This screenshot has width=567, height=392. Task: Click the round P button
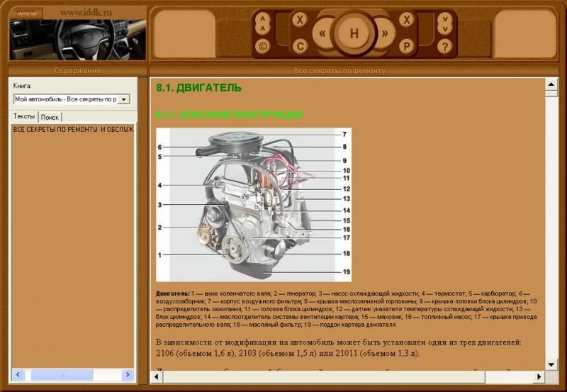[407, 47]
